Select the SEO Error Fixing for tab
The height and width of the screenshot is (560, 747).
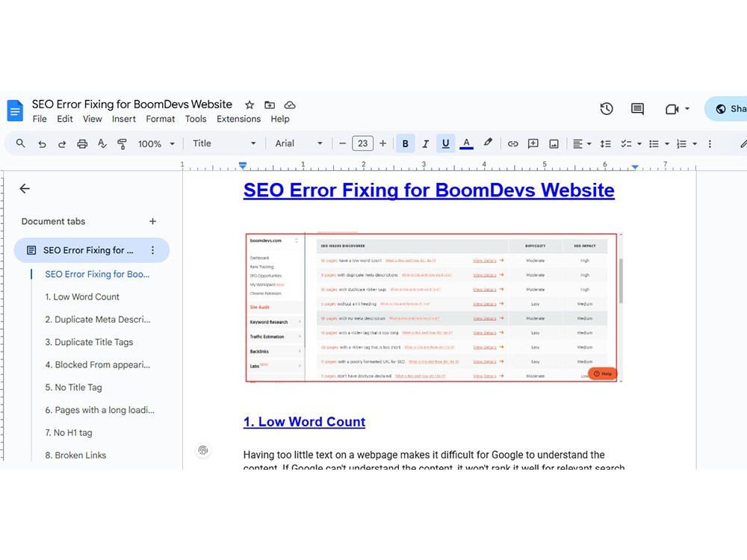pos(92,250)
